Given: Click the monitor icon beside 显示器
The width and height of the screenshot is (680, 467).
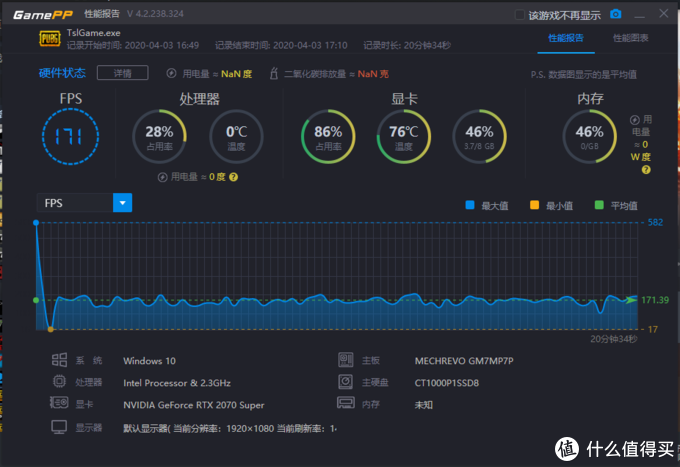Looking at the screenshot, I should coord(59,427).
